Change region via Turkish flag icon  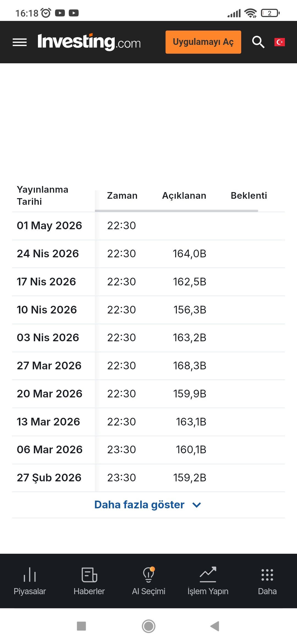click(x=279, y=42)
